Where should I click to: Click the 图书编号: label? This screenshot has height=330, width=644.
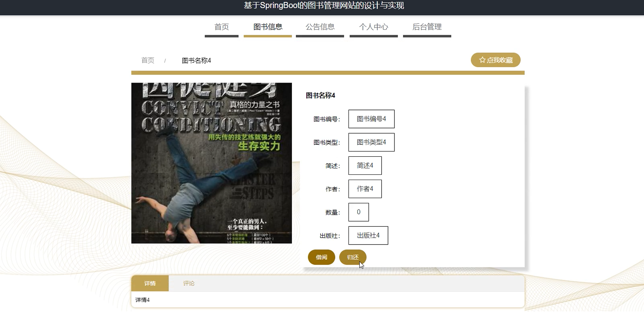coord(326,119)
